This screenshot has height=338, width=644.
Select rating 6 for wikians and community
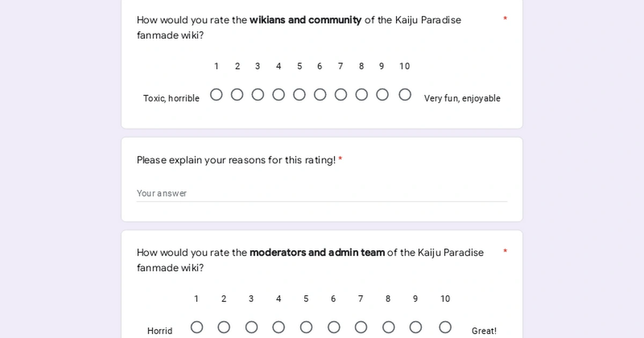(320, 94)
